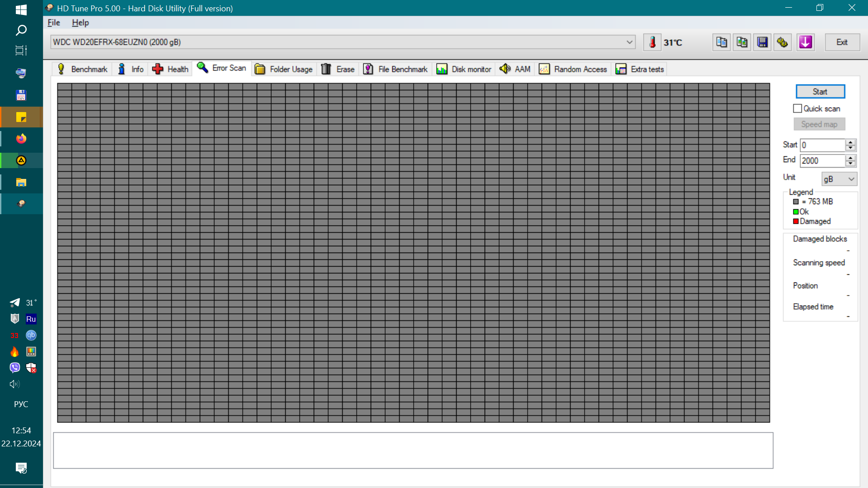
Task: Switch to the Health tab
Action: [171, 69]
